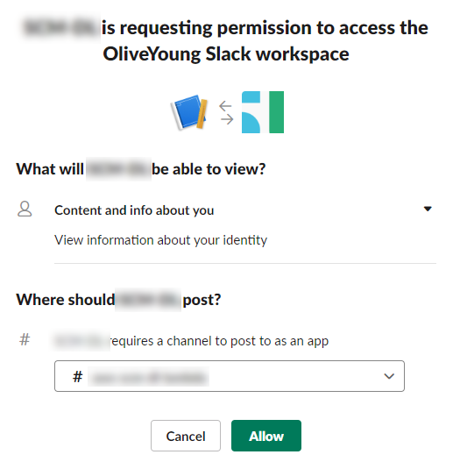Click the person icon beside Content and info
This screenshot has height=476, width=460.
pyautogui.click(x=25, y=210)
